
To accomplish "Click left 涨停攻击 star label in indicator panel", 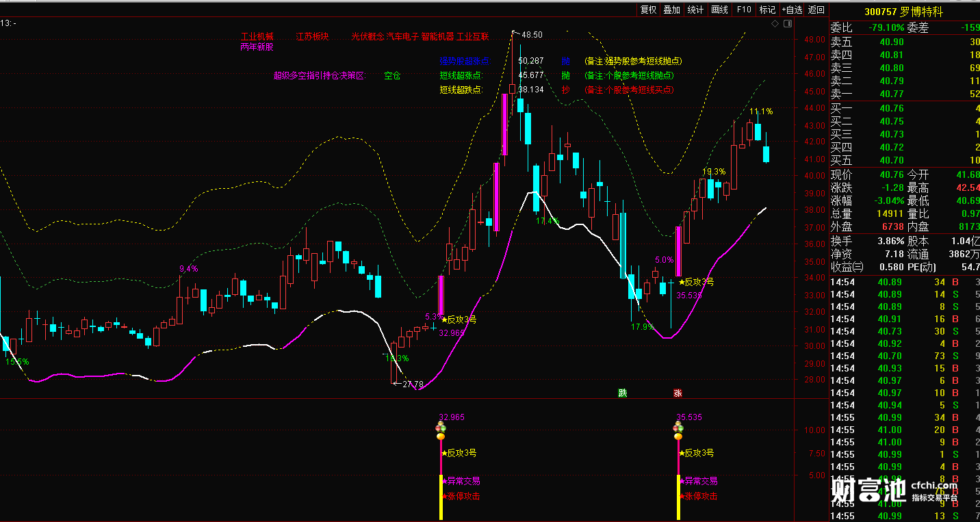I will [461, 496].
